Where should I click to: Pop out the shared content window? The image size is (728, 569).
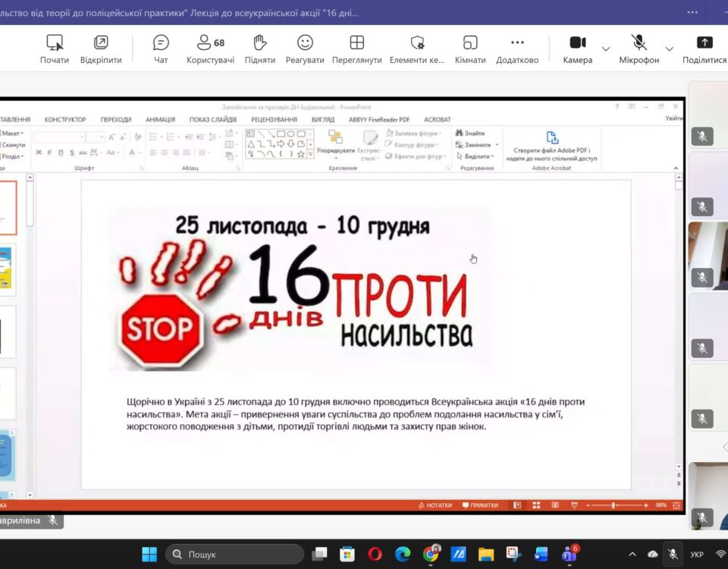[101, 49]
